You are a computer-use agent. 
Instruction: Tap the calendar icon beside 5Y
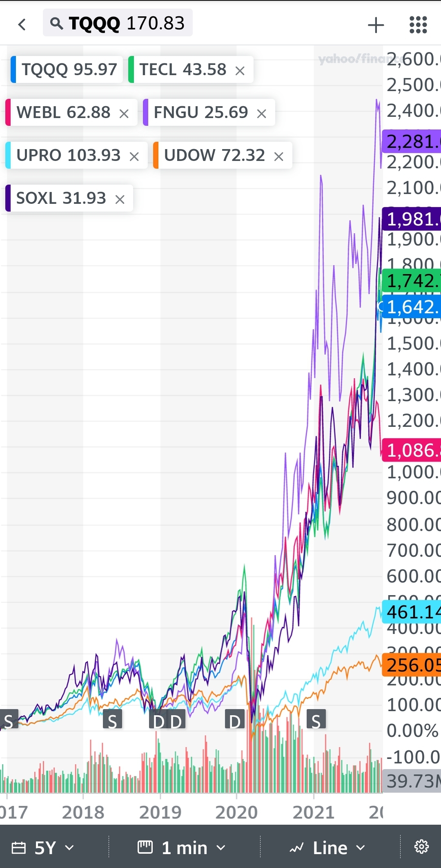click(x=18, y=848)
